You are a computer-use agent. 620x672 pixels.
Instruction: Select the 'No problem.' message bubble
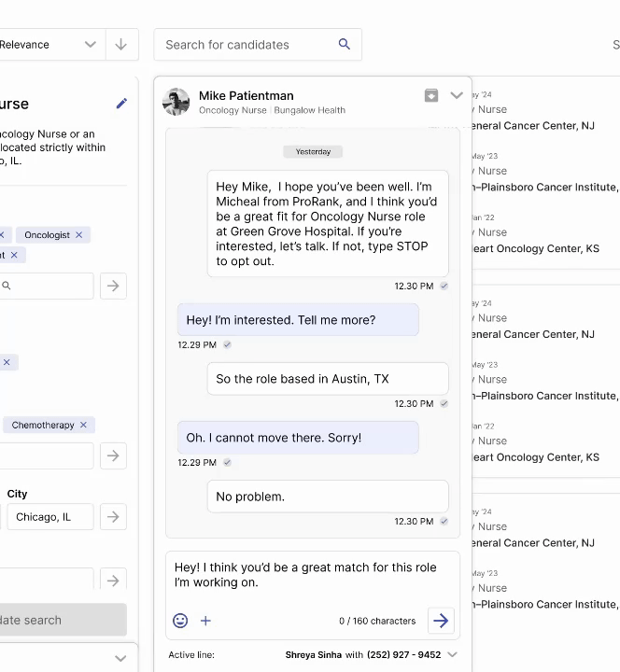328,497
